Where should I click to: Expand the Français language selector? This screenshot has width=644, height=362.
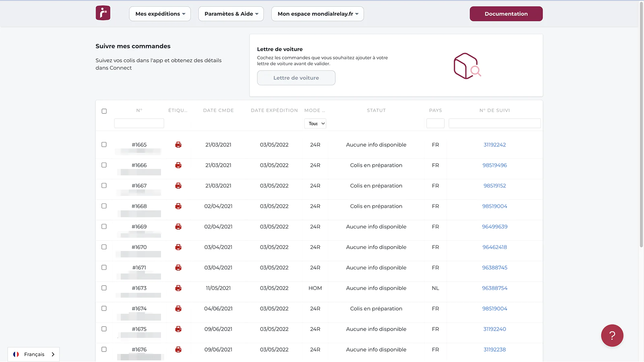point(34,354)
